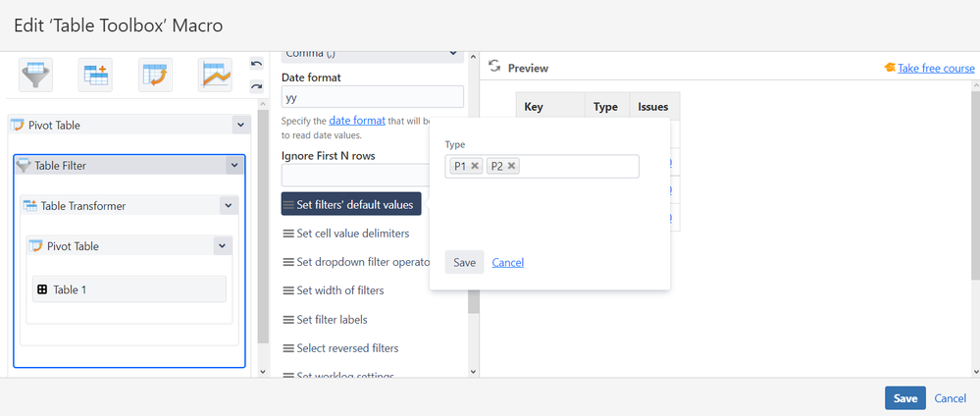This screenshot has height=416, width=980.
Task: Click the Type column header in preview
Action: pos(605,106)
